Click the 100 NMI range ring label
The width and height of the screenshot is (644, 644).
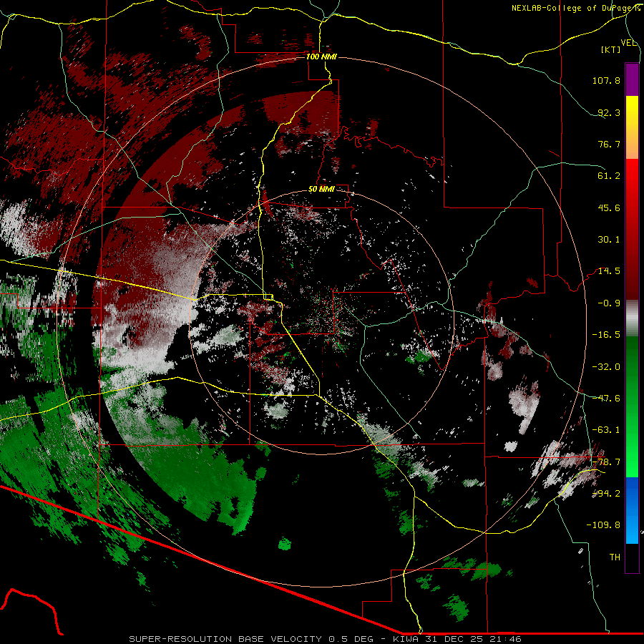click(321, 57)
